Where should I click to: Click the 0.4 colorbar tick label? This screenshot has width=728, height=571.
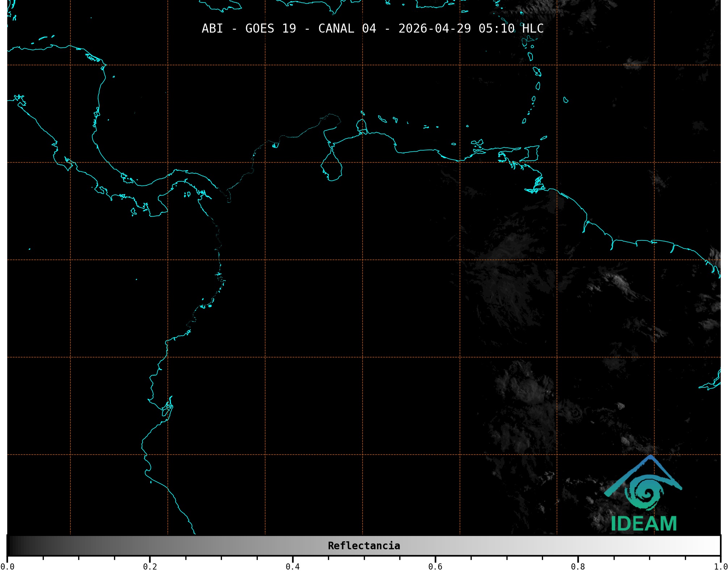[x=293, y=566]
